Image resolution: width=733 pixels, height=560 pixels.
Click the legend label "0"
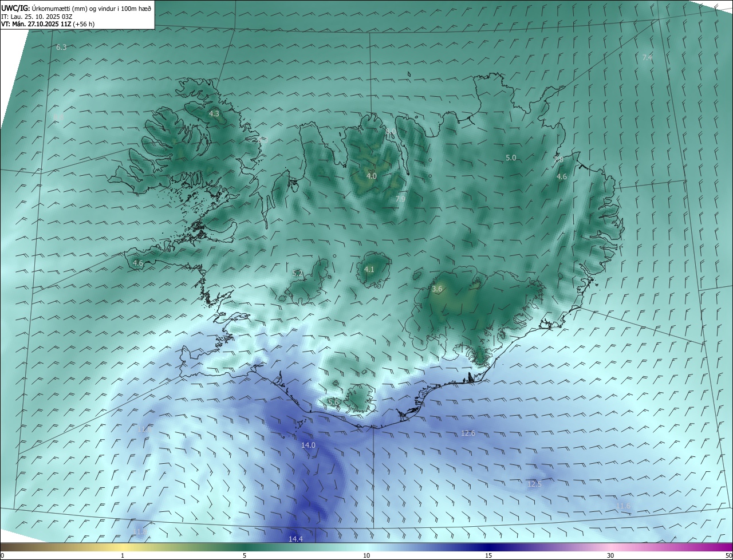2,556
